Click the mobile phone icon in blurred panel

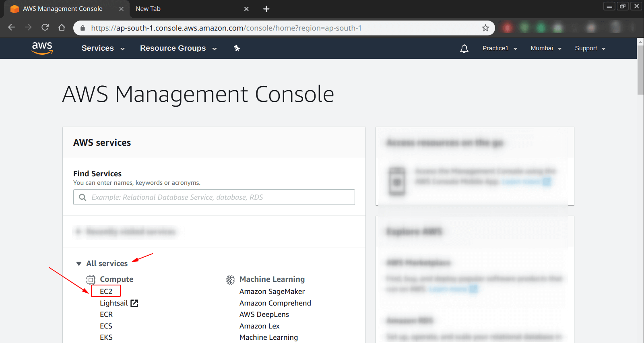click(397, 181)
